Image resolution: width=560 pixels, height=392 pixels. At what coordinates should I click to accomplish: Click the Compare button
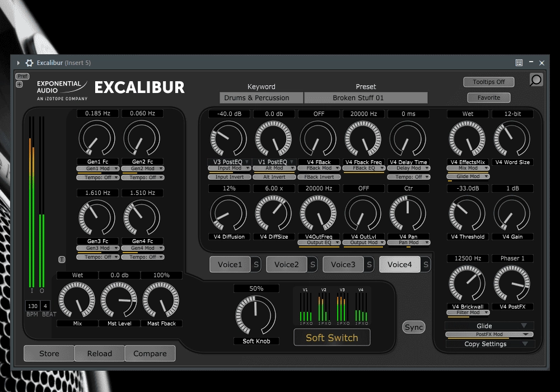click(x=150, y=353)
